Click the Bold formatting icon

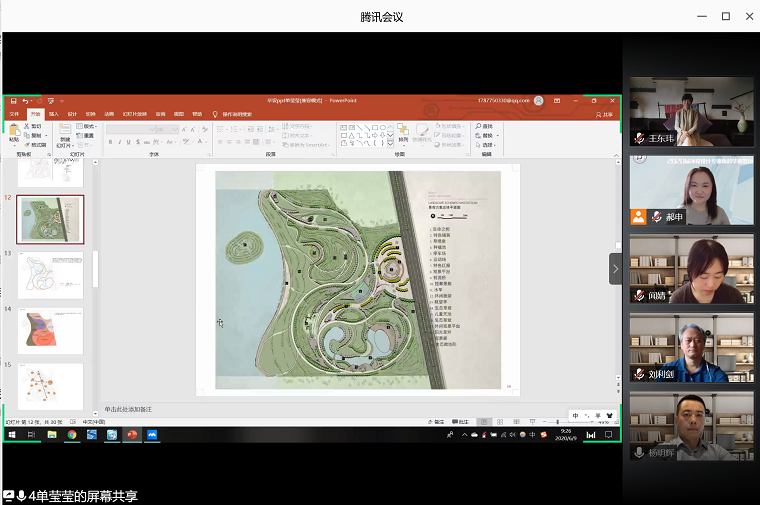pyautogui.click(x=110, y=143)
